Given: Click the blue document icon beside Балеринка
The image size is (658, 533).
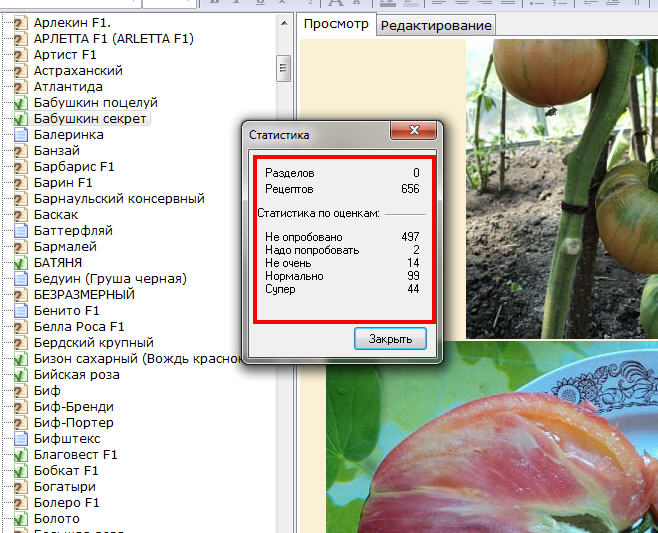Looking at the screenshot, I should [21, 135].
